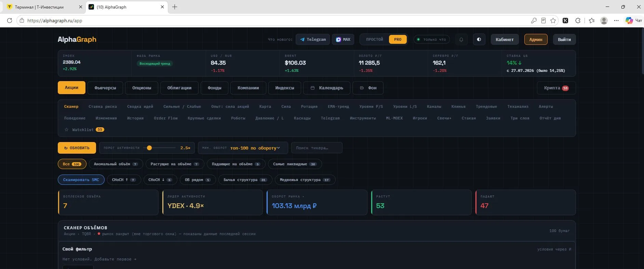This screenshot has width=644, height=269.
Task: Filter by Медвежья структура
Action: point(305,180)
